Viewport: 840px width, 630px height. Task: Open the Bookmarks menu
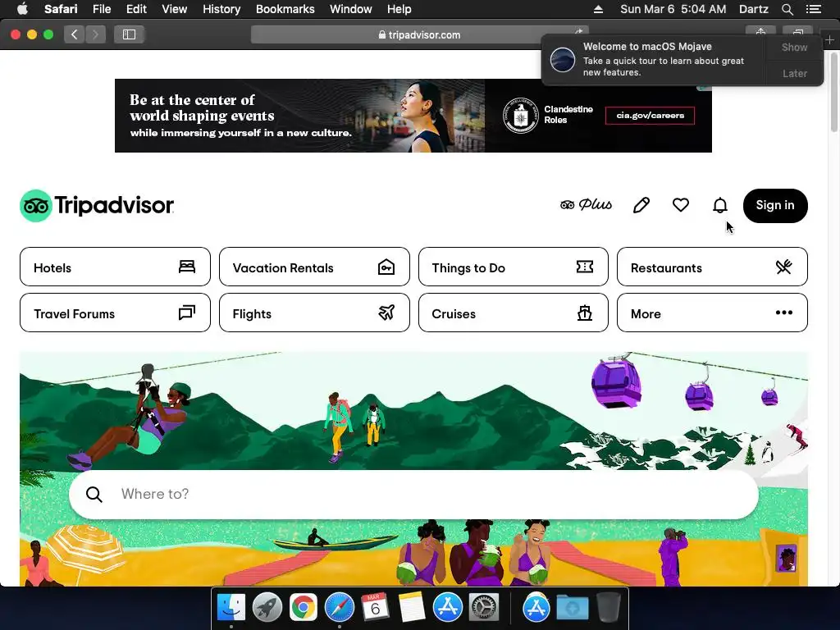(285, 9)
